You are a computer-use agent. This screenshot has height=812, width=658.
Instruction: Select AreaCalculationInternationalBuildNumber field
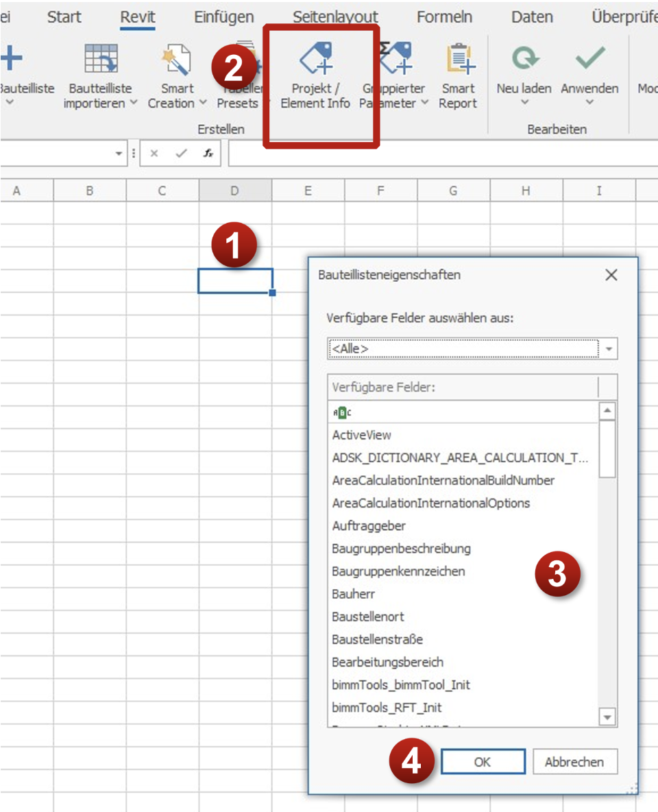[x=463, y=481]
